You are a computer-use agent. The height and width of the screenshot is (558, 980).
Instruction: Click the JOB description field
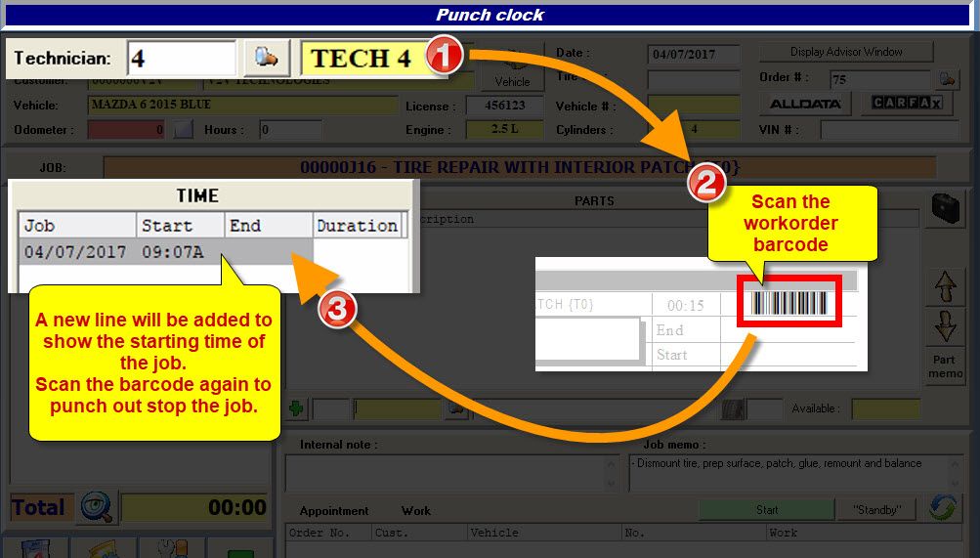(x=520, y=167)
